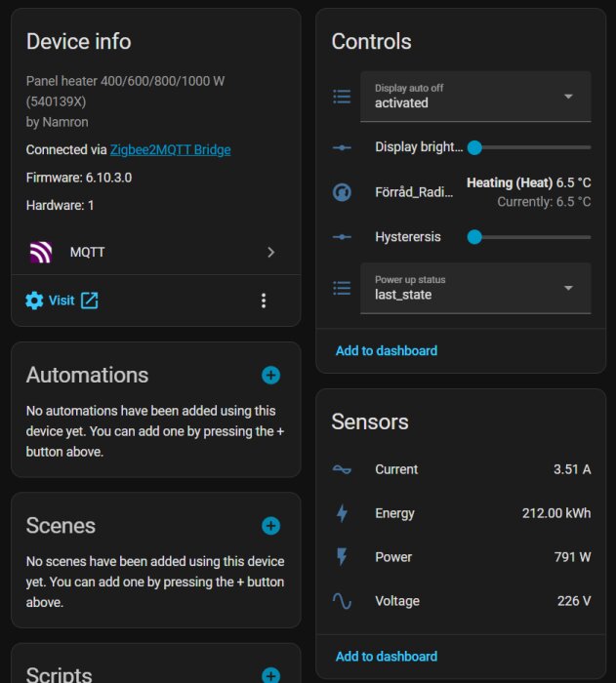This screenshot has width=616, height=683.
Task: Click the external-link icon next to Visit
Action: 90,301
